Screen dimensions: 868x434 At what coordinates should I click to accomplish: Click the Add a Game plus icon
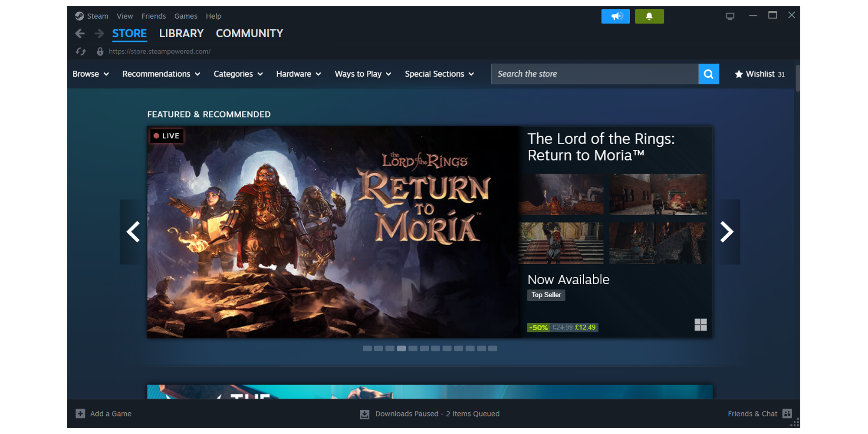pos(80,414)
